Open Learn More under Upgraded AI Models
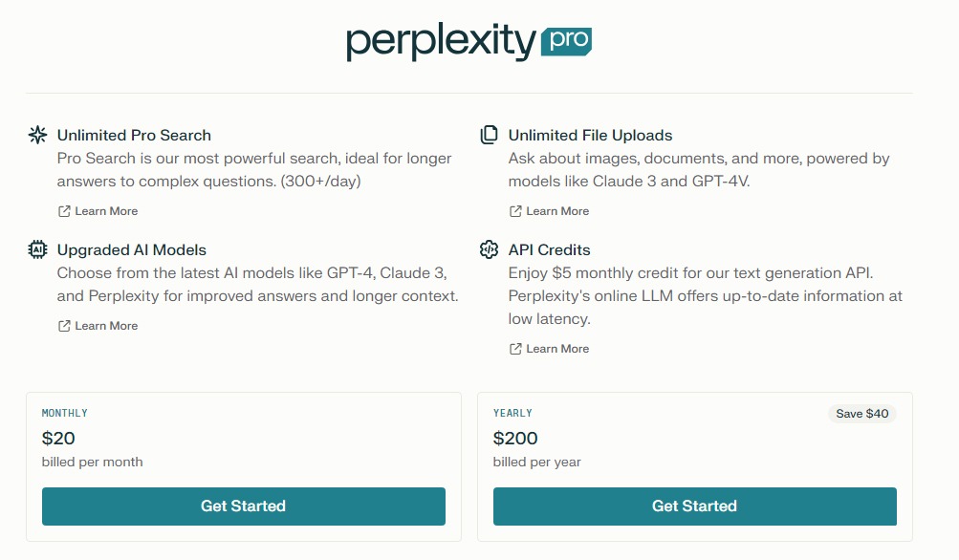959x560 pixels. click(105, 325)
